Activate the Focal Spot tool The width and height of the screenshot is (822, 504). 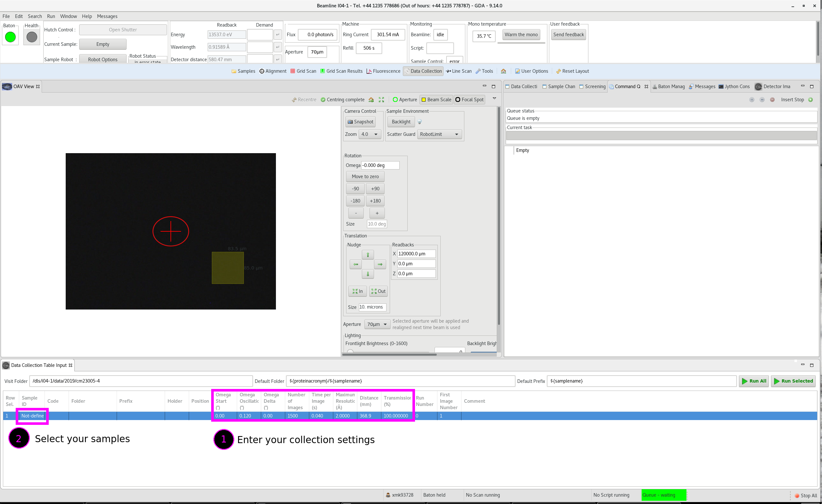pyautogui.click(x=469, y=99)
